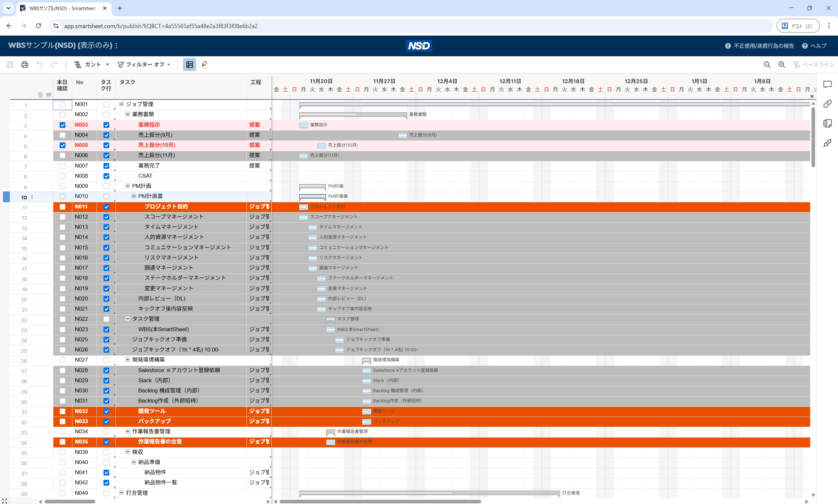Click the NSD logo
This screenshot has height=504, width=838.
point(419,45)
